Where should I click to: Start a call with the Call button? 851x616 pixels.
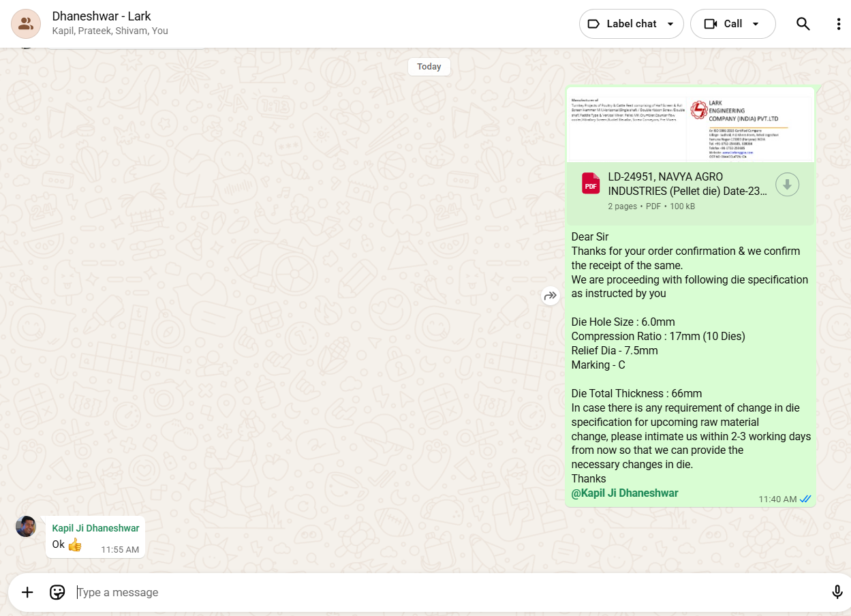(724, 24)
